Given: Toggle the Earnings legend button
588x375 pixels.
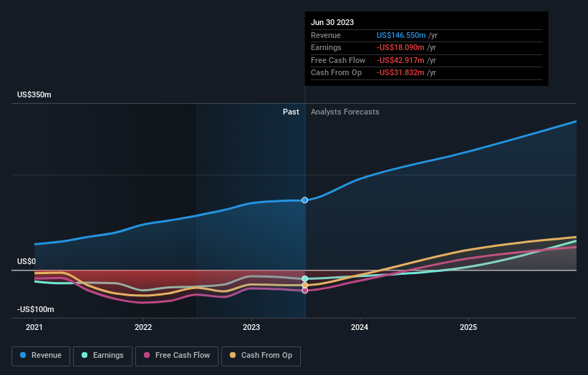Looking at the screenshot, I should pyautogui.click(x=102, y=356).
